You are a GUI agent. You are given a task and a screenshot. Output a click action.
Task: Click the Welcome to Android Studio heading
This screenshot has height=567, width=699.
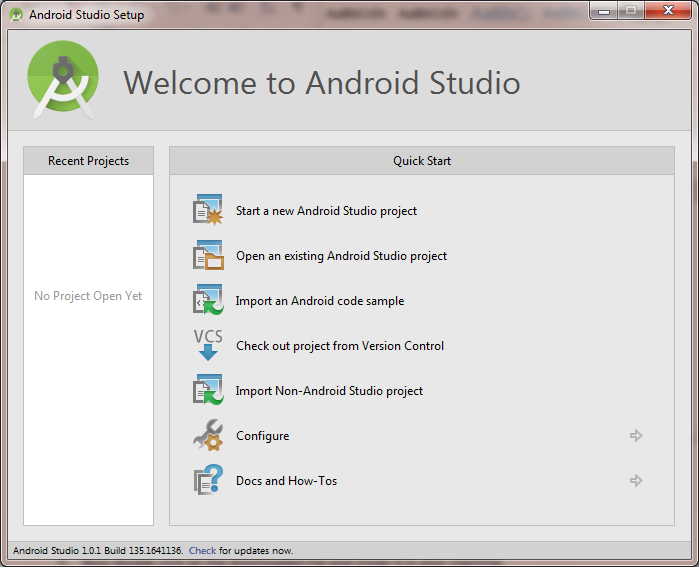pyautogui.click(x=321, y=83)
